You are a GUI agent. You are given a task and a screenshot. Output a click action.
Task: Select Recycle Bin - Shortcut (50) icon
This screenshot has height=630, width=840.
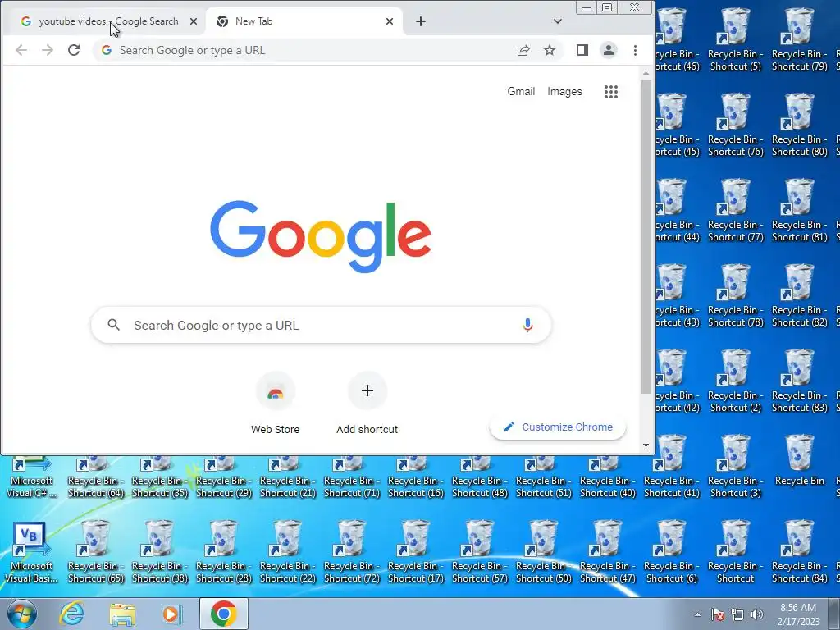pos(544,552)
